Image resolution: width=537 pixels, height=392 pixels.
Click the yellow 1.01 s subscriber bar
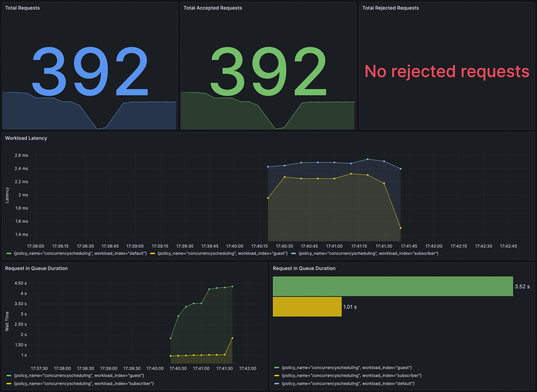307,307
